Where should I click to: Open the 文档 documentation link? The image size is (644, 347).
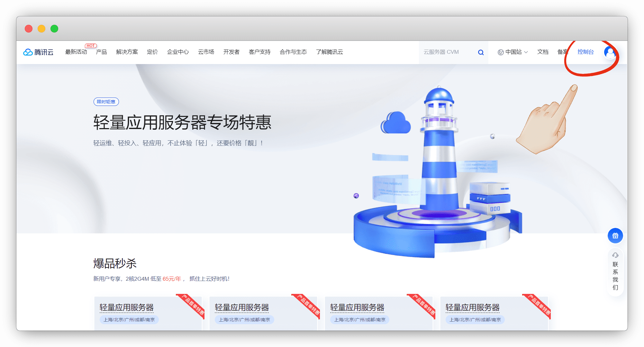(x=542, y=52)
